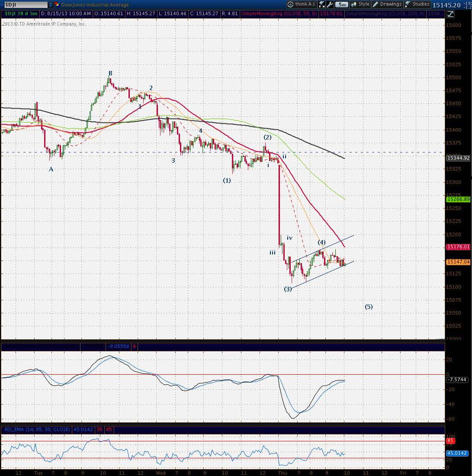Click the red 85 RSI parameter in header
The width and height of the screenshot is (472, 476).
(x=109, y=429)
